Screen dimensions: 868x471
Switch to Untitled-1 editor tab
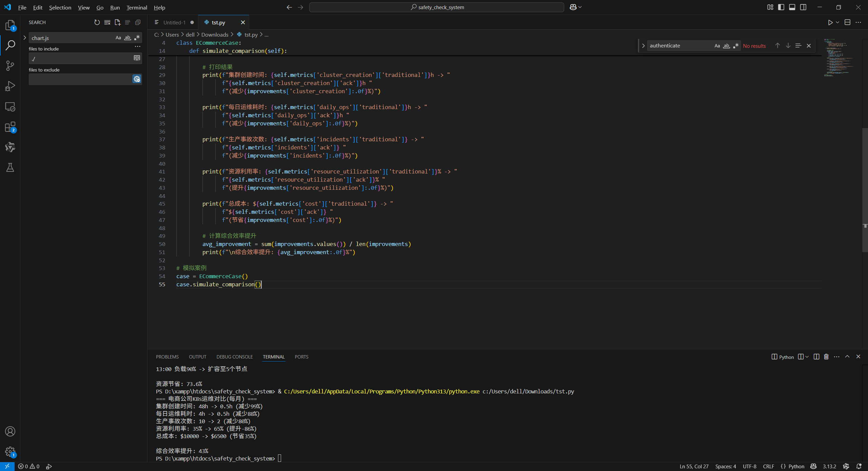[174, 22]
